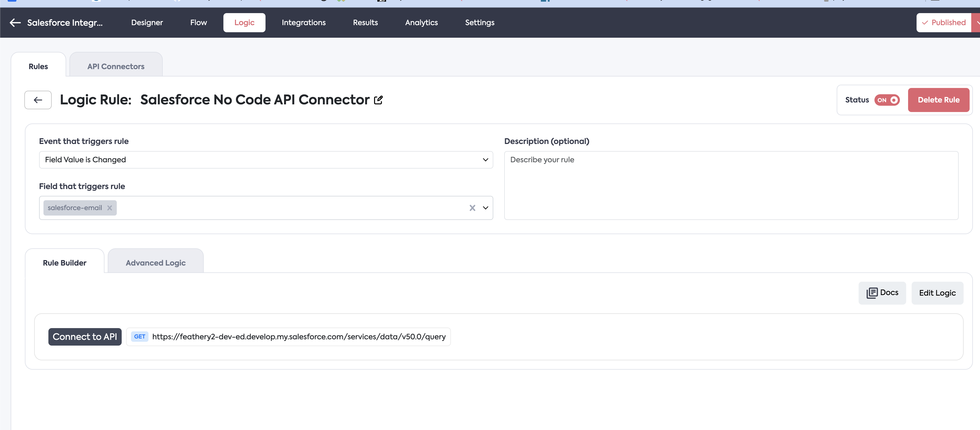Clear all trigger fields with the X icon

click(472, 208)
